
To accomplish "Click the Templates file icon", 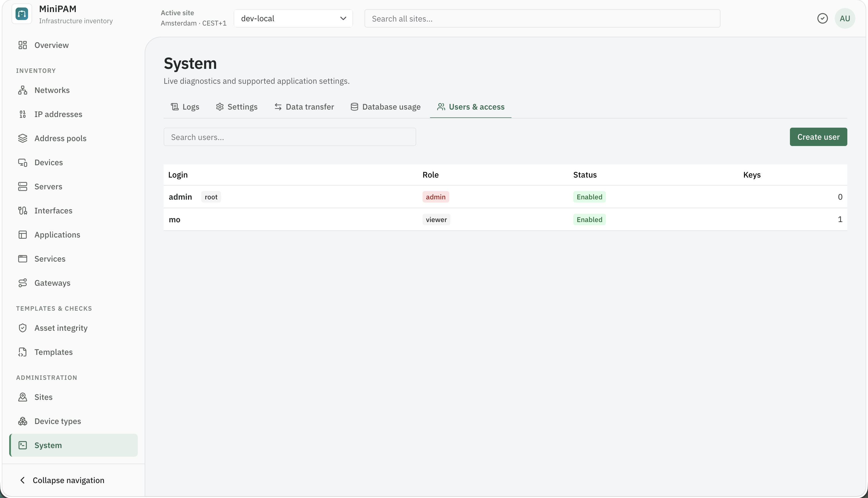I will pos(23,352).
